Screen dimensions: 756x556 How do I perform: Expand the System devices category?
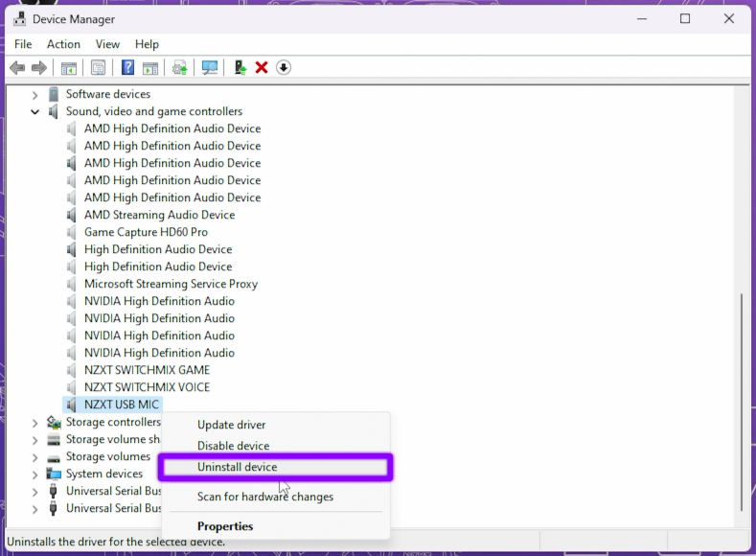[x=35, y=475]
